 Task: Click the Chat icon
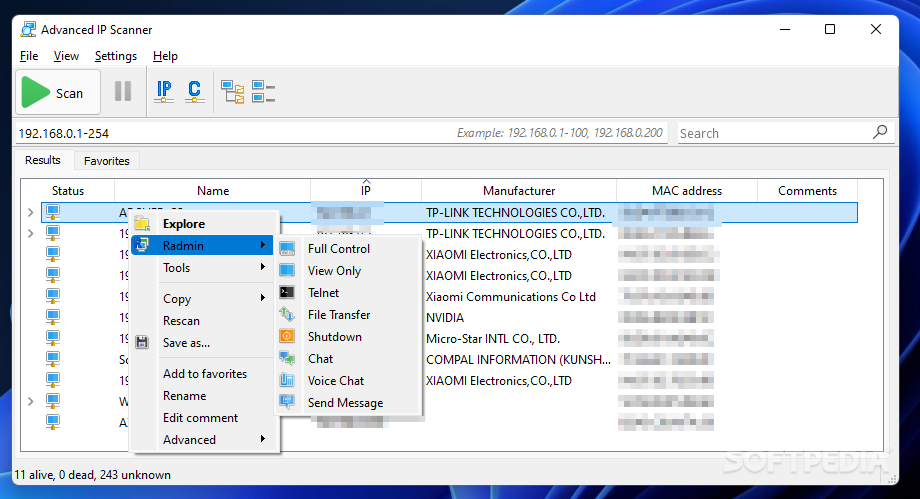tap(287, 358)
